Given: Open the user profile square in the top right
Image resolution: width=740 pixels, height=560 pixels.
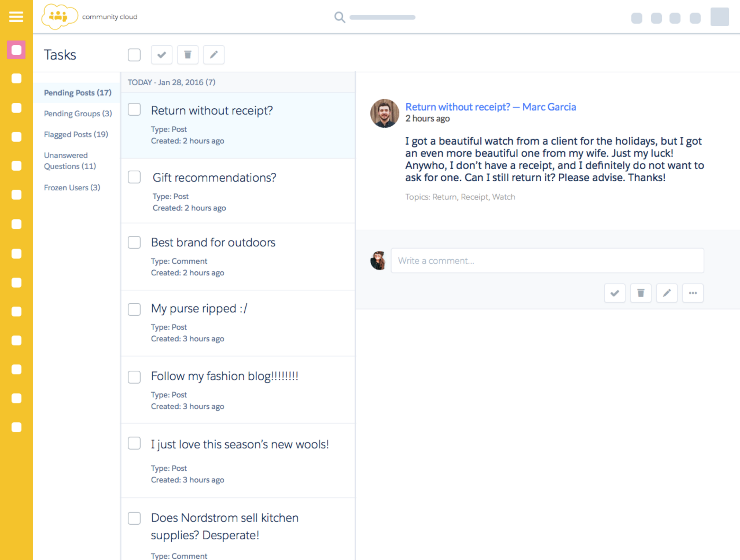Looking at the screenshot, I should point(720,17).
